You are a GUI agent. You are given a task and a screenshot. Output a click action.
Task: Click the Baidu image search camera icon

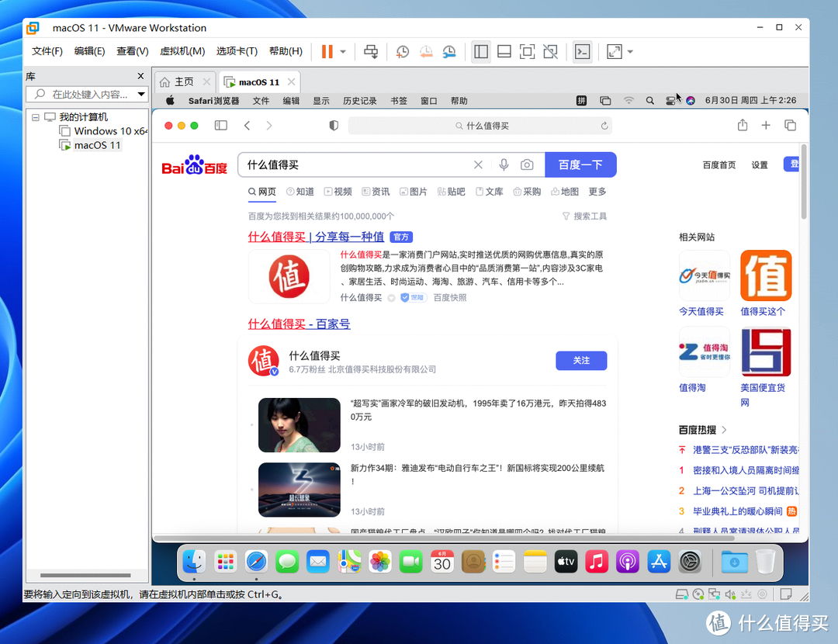click(527, 164)
